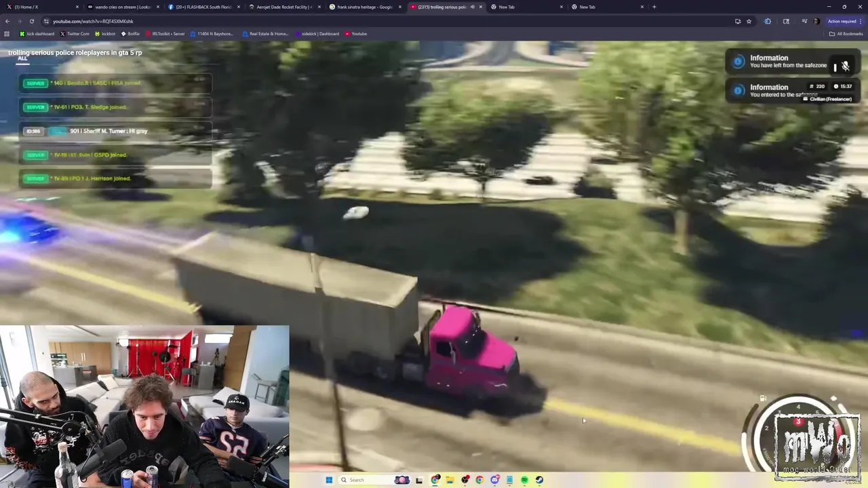Open the search tabs side panel icon

pyautogui.click(x=786, y=21)
